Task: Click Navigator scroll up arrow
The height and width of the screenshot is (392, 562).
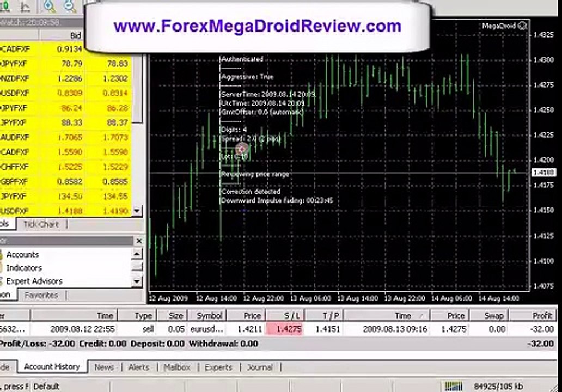Action: (x=137, y=254)
